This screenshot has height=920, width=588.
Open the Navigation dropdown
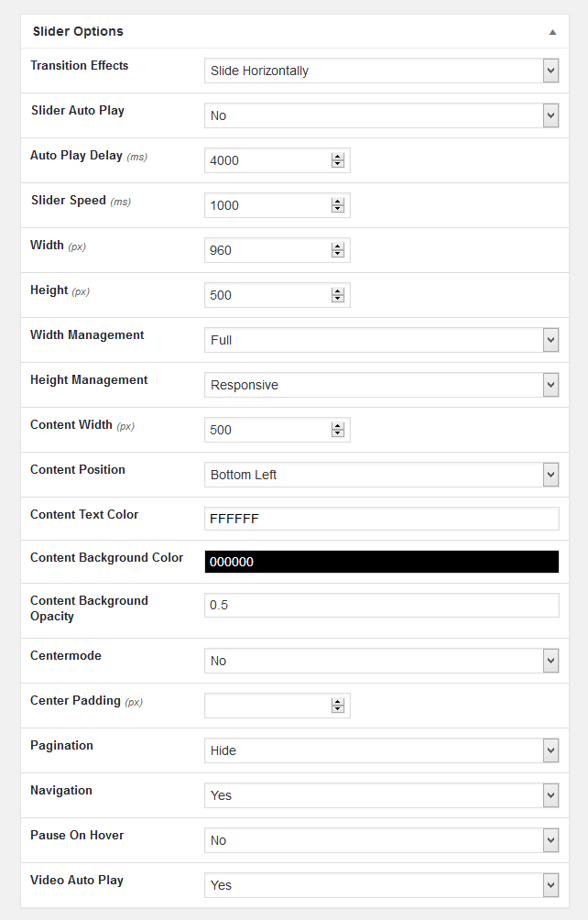[381, 795]
